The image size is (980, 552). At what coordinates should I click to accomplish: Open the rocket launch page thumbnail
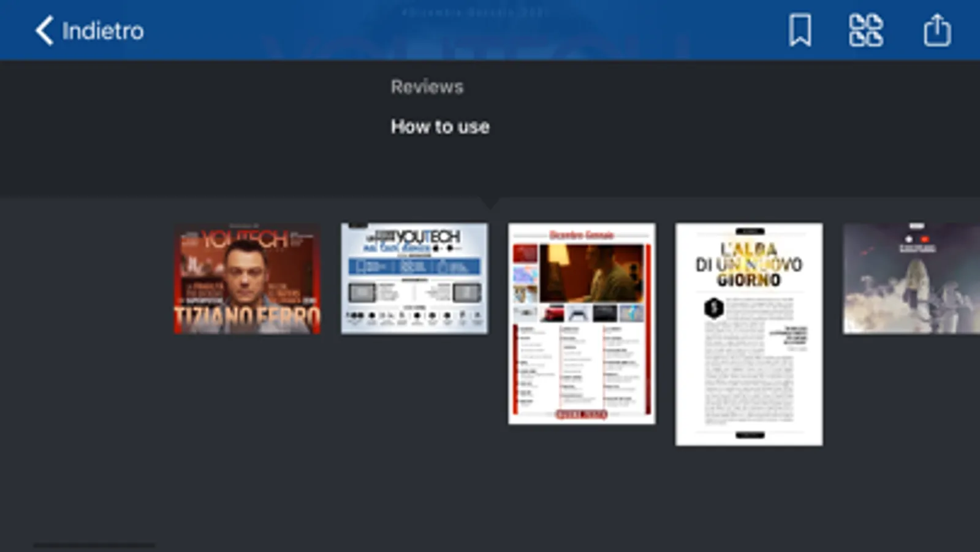pyautogui.click(x=911, y=278)
